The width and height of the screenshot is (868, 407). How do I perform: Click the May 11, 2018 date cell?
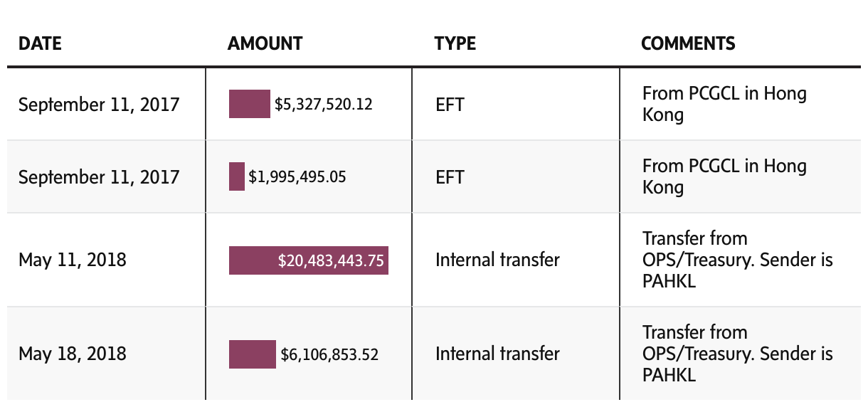click(x=73, y=260)
